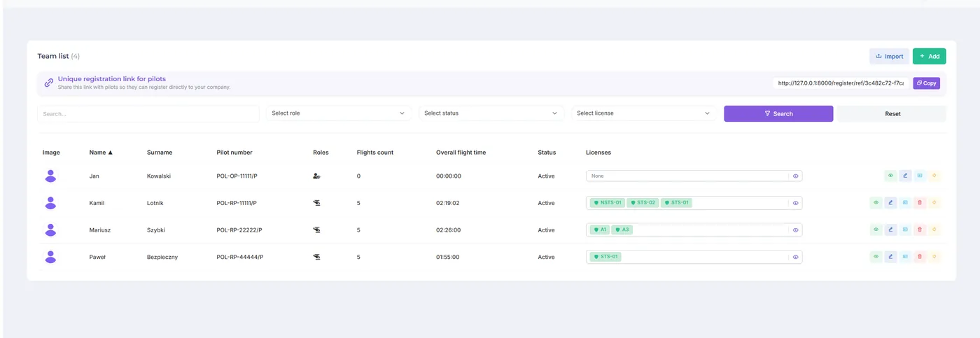Click Kamil Lotnik's avatar image
Viewport: 980px width, 338px height.
click(50, 203)
